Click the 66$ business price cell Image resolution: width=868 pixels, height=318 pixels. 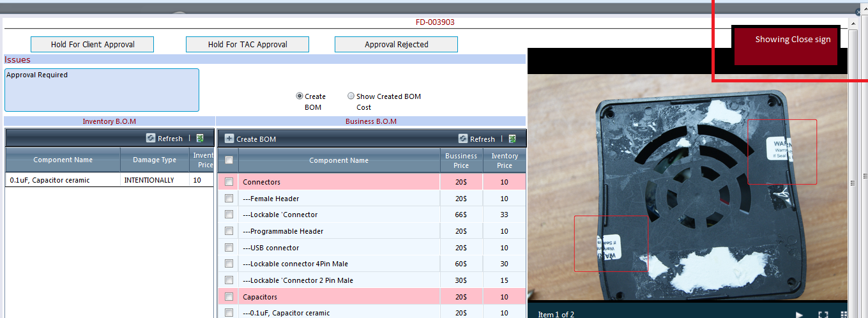coord(461,215)
